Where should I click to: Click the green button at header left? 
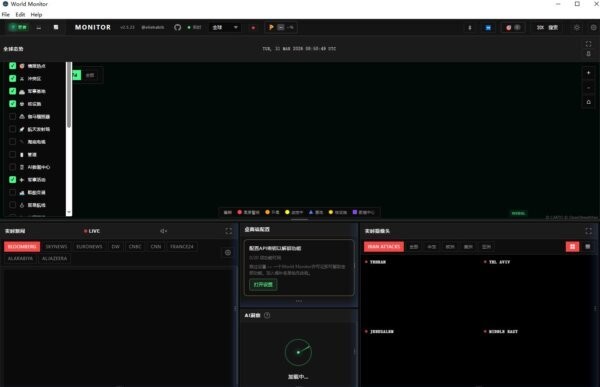coord(18,27)
